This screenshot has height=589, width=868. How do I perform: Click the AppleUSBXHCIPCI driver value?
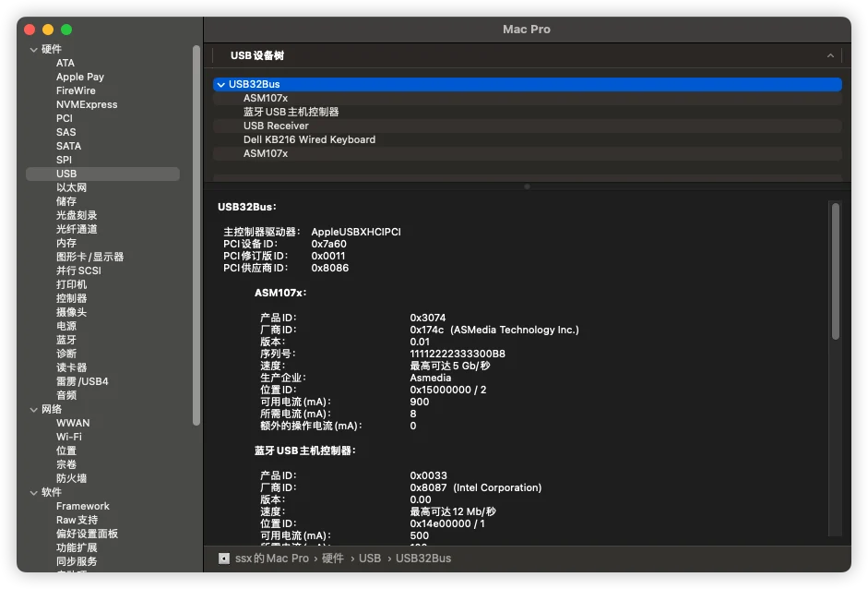[x=356, y=232]
